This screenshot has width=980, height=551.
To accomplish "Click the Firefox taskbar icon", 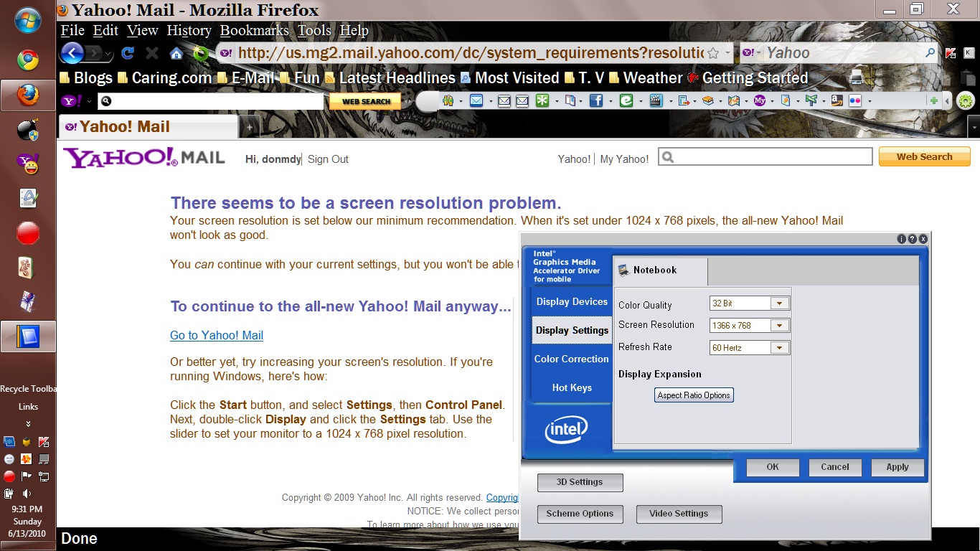I will [28, 95].
